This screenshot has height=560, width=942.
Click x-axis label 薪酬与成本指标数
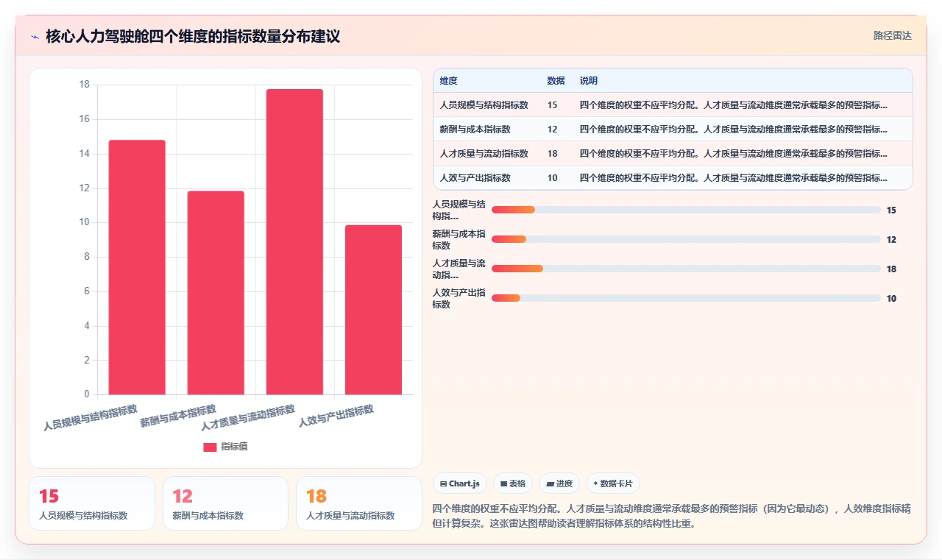179,416
